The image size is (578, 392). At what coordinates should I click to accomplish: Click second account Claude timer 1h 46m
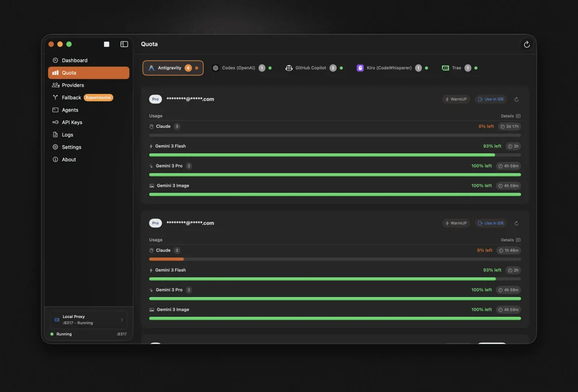[x=509, y=250]
